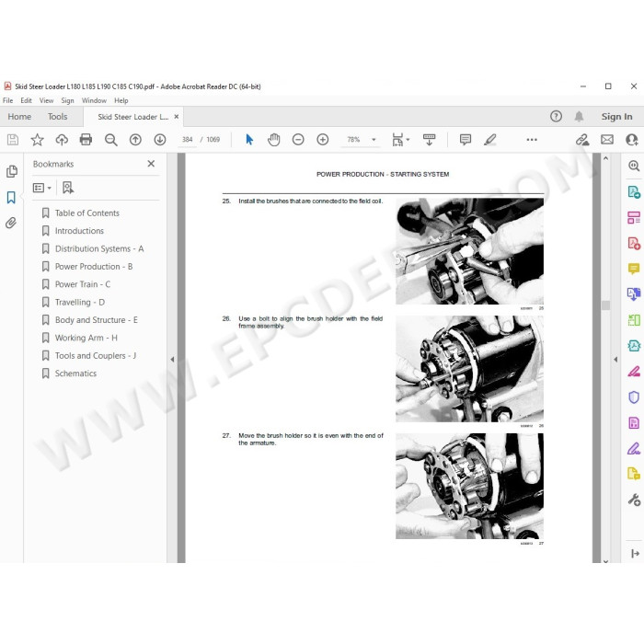The width and height of the screenshot is (644, 644).
Task: Print the document
Action: 86,140
